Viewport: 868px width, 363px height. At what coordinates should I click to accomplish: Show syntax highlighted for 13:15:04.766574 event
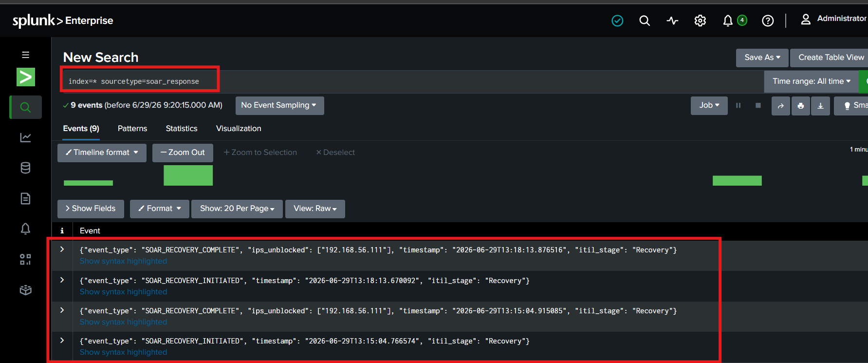[123, 352]
